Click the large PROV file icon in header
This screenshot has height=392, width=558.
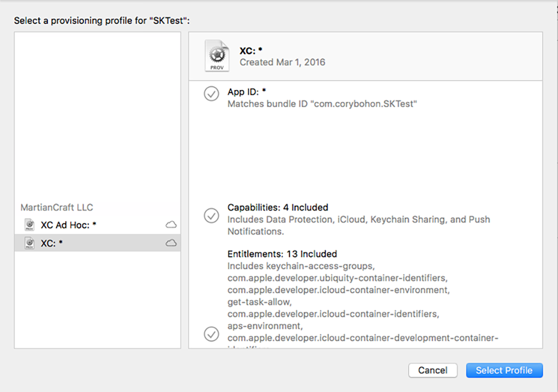pyautogui.click(x=217, y=56)
